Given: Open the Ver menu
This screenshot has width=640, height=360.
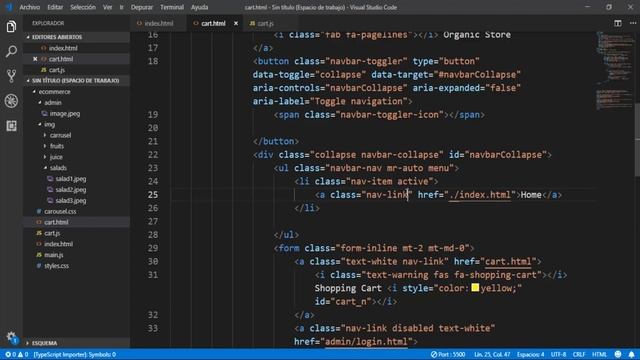Looking at the screenshot, I should pos(107,7).
